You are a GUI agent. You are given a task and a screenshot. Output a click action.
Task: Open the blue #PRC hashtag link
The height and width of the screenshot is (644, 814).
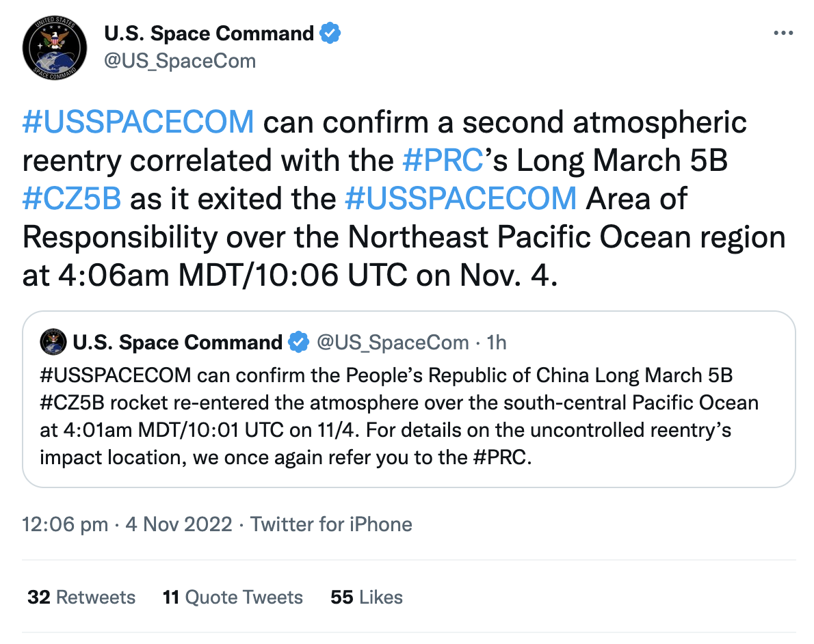coord(443,161)
